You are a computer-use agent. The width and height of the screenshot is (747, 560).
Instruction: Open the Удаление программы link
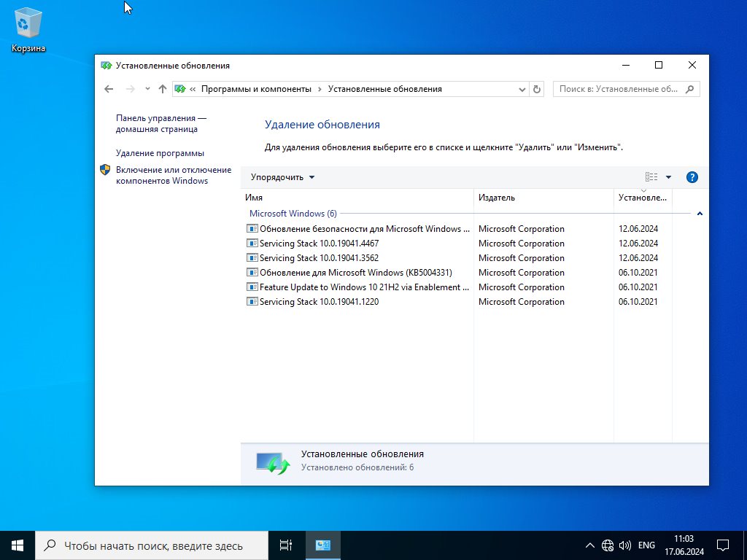(x=160, y=153)
